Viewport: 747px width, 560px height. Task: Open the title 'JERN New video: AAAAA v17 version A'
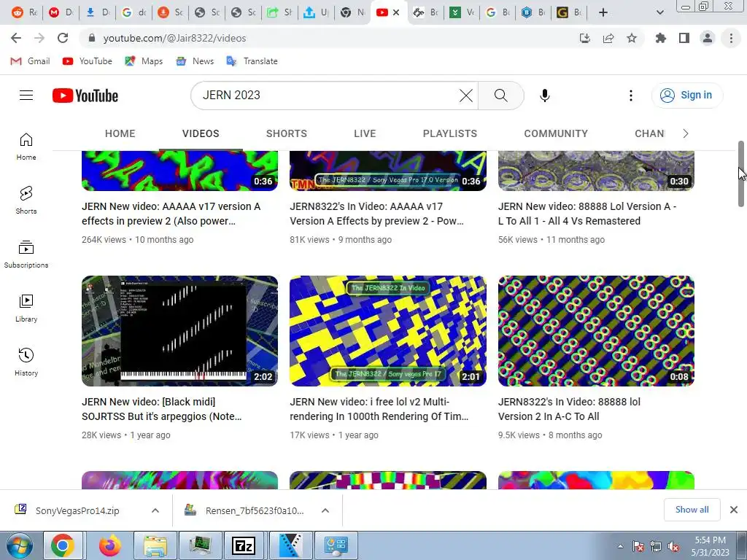tap(171, 214)
